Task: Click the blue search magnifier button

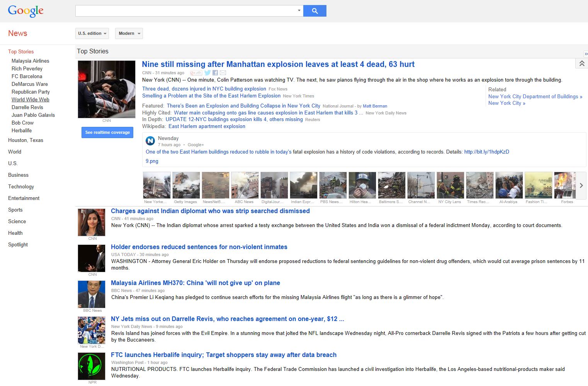Action: pos(315,11)
